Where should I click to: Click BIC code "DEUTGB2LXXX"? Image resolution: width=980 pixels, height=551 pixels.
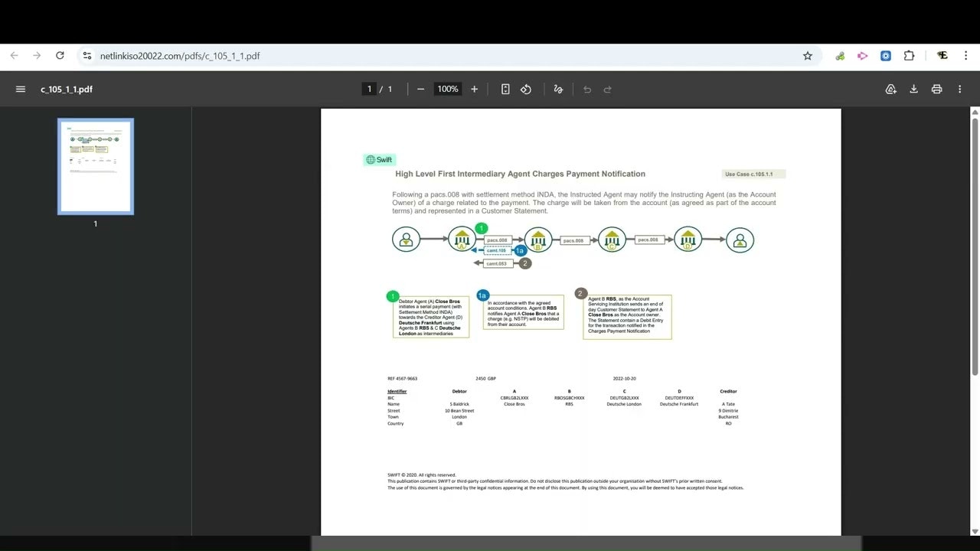click(624, 398)
